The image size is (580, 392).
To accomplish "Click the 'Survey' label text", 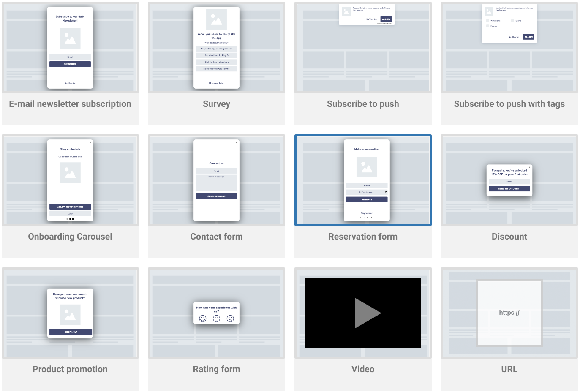I will 216,104.
